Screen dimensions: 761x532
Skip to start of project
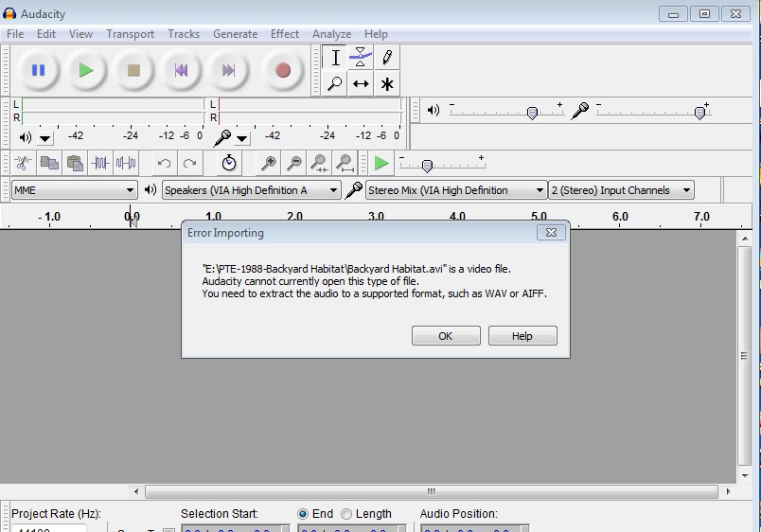pos(181,71)
